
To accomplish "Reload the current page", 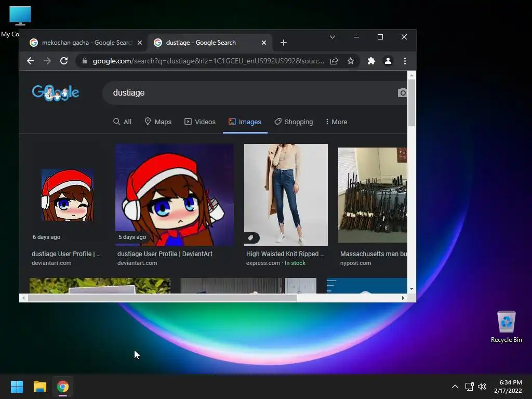I will [64, 61].
